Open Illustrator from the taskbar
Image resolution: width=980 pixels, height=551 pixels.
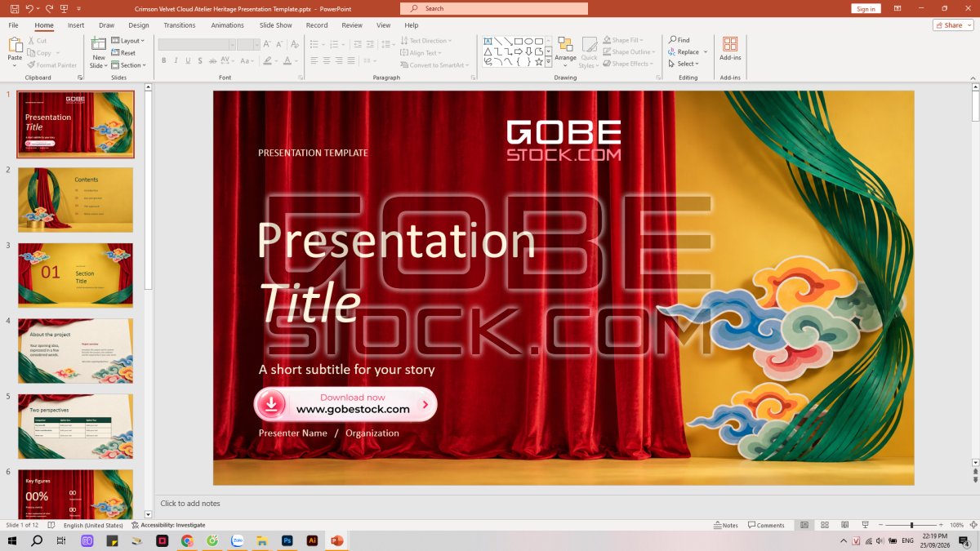[311, 540]
